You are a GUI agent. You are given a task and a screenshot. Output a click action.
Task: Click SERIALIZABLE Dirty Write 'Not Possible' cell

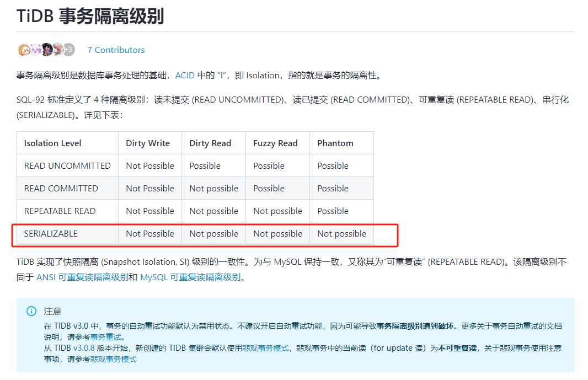click(x=150, y=234)
